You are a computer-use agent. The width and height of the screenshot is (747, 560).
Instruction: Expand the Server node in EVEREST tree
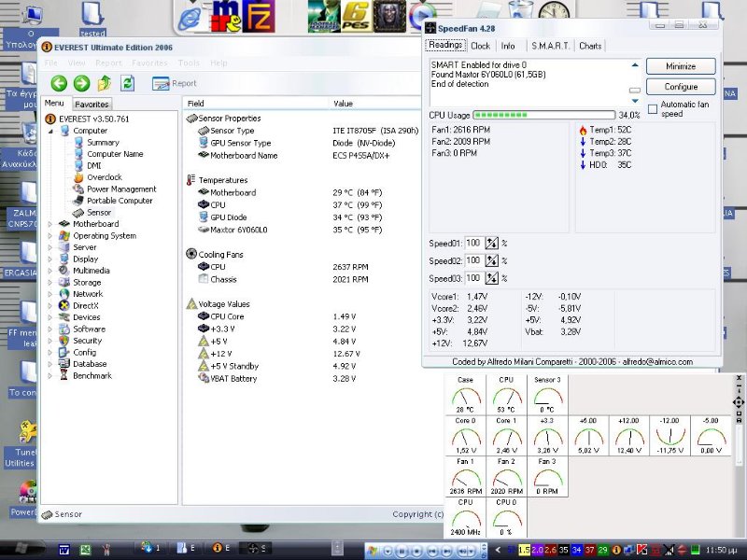point(50,247)
